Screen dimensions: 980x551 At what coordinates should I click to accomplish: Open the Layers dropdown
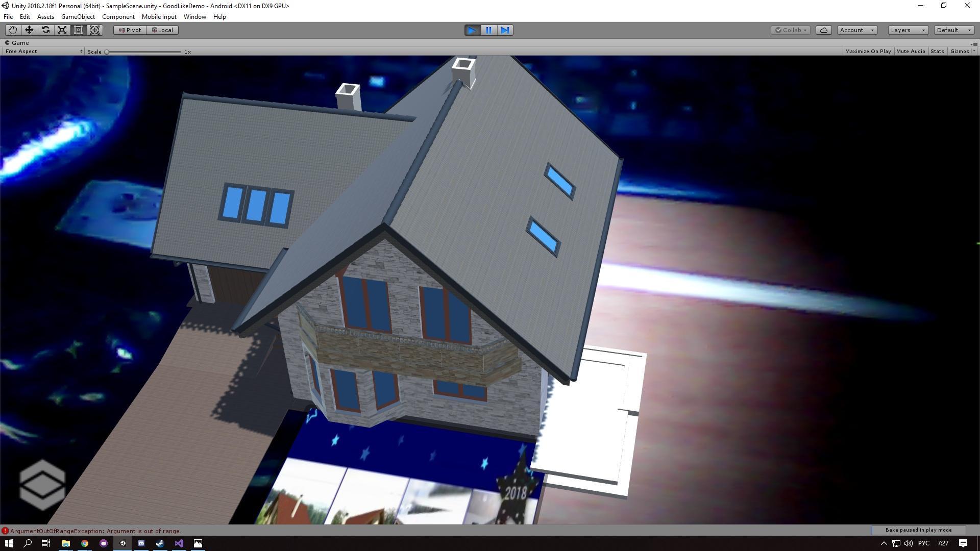[908, 30]
